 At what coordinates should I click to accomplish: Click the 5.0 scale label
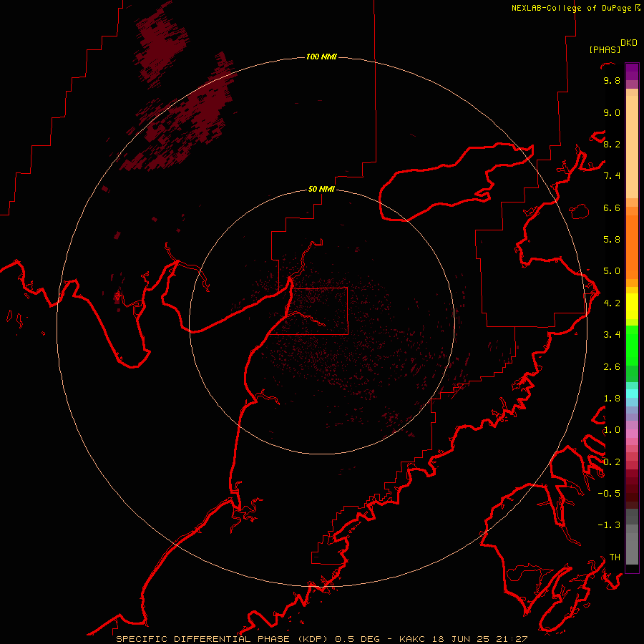pyautogui.click(x=612, y=270)
